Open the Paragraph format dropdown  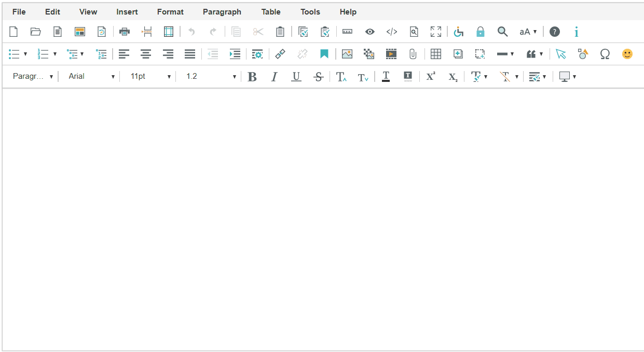[33, 77]
